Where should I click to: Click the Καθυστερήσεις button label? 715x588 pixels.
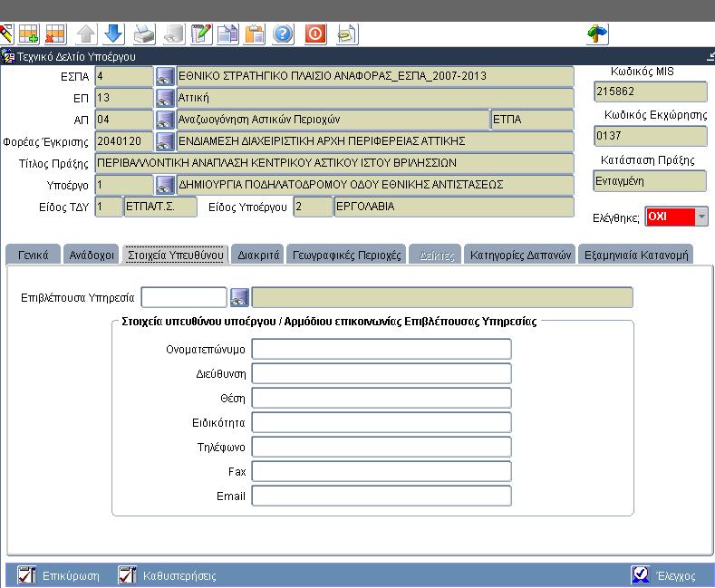point(179,575)
